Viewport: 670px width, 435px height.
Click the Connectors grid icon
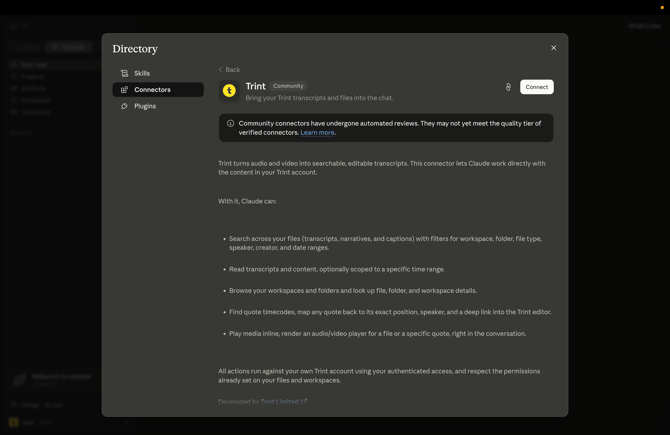tap(124, 90)
